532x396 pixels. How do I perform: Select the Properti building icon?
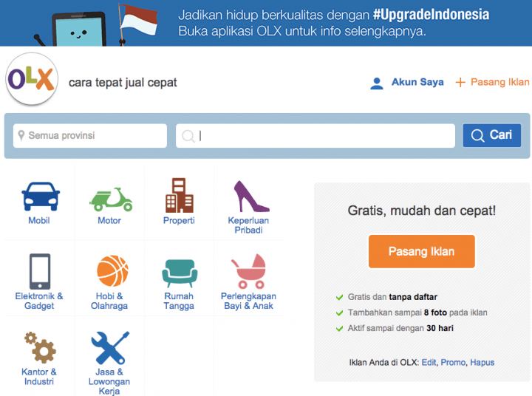(179, 195)
